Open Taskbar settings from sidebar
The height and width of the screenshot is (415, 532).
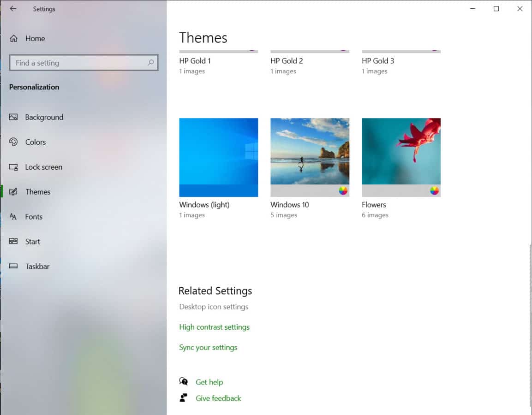[x=37, y=266]
